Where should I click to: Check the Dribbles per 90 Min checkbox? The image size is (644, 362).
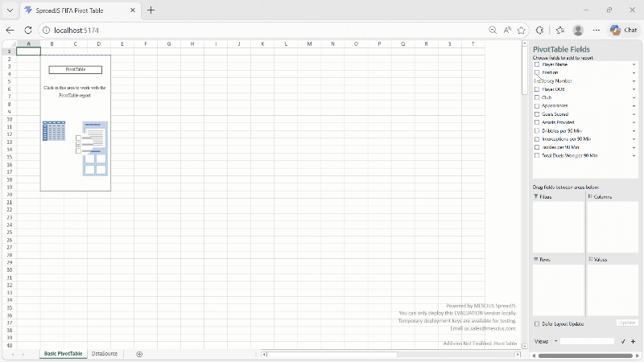click(537, 131)
